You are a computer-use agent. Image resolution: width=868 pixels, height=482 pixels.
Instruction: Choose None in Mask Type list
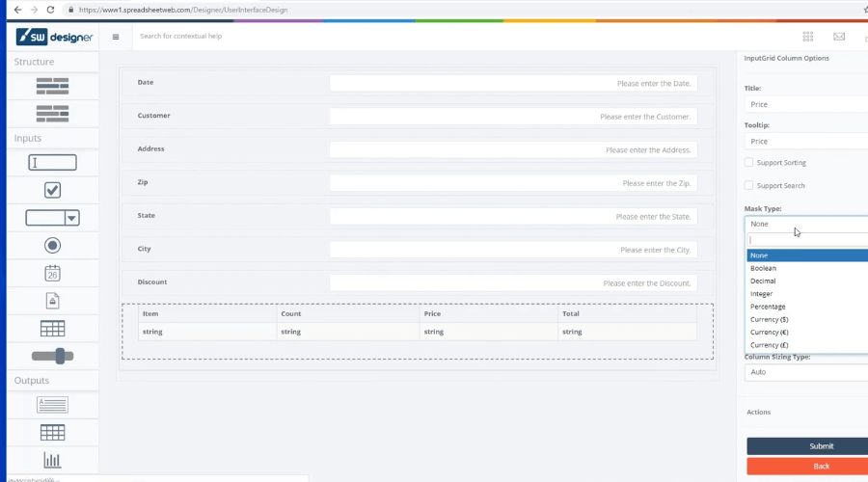pyautogui.click(x=807, y=255)
